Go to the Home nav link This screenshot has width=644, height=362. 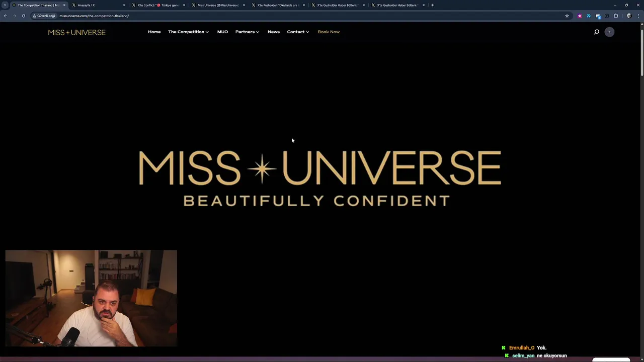tap(154, 32)
